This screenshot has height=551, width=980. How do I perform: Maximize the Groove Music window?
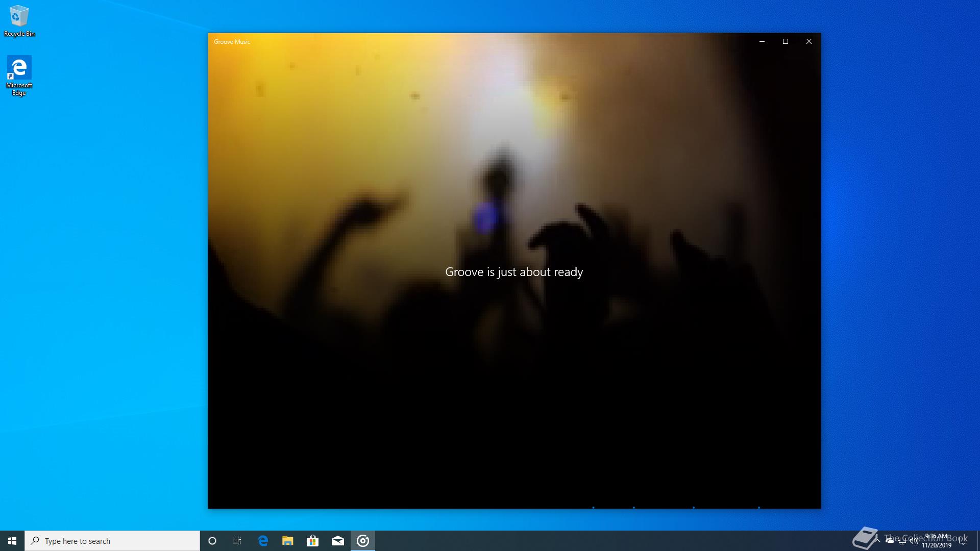786,41
